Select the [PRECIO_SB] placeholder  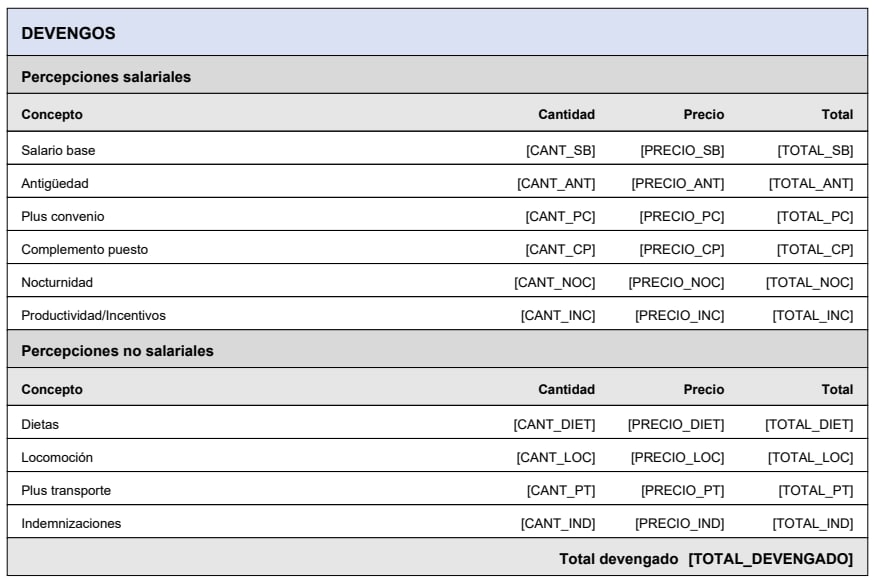click(682, 150)
